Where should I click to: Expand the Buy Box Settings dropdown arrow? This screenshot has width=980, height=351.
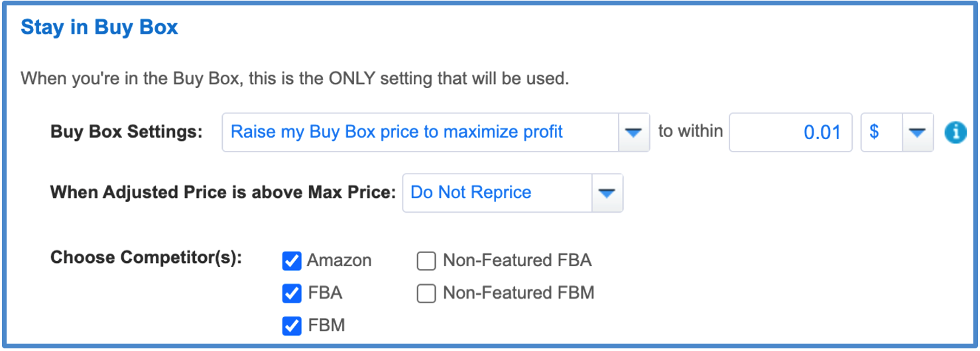click(x=634, y=132)
